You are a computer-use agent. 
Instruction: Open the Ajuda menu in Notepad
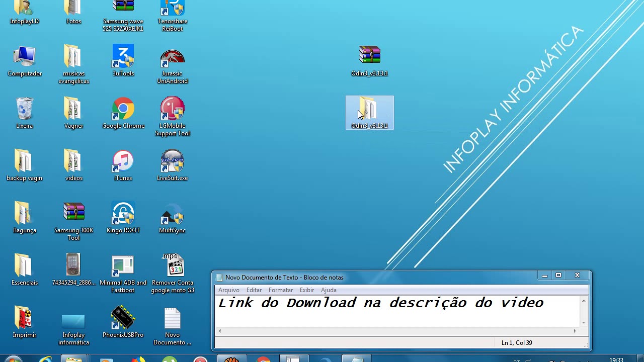click(329, 290)
